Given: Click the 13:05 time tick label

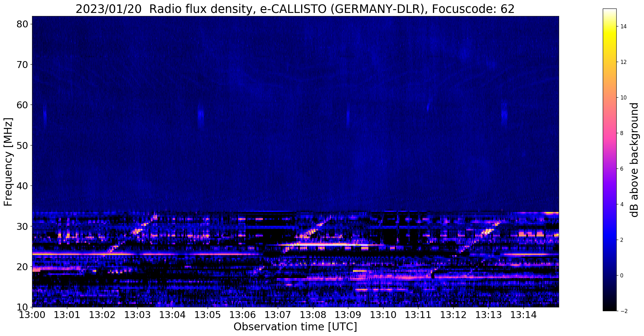Looking at the screenshot, I should (208, 315).
